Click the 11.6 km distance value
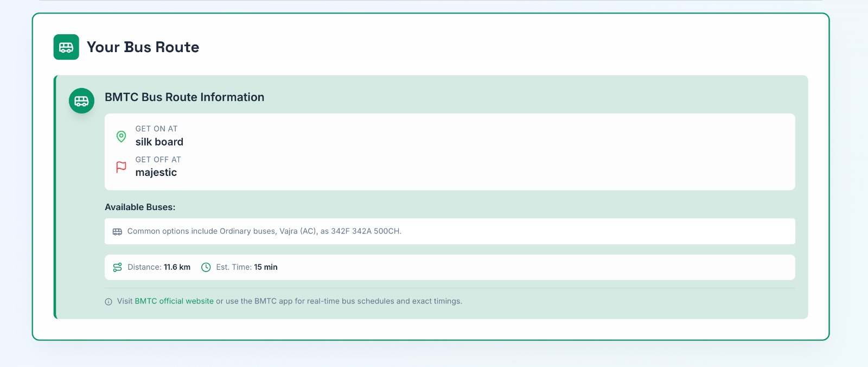 pyautogui.click(x=177, y=267)
